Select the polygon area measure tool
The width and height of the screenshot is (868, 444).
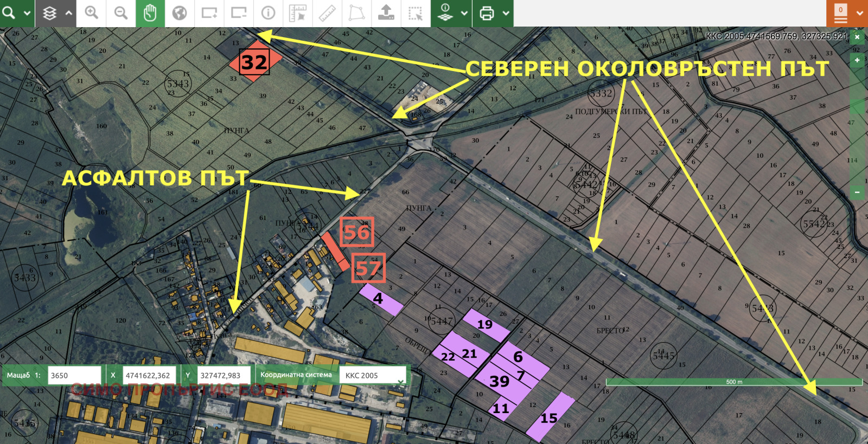click(356, 13)
